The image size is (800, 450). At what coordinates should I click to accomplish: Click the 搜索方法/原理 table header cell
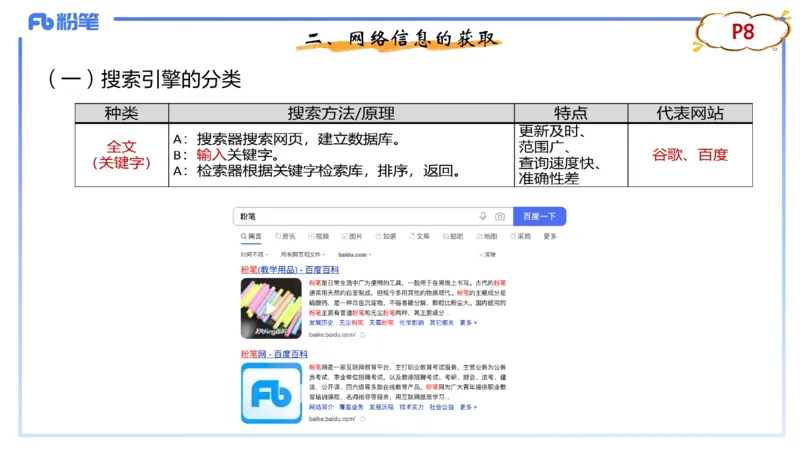341,113
